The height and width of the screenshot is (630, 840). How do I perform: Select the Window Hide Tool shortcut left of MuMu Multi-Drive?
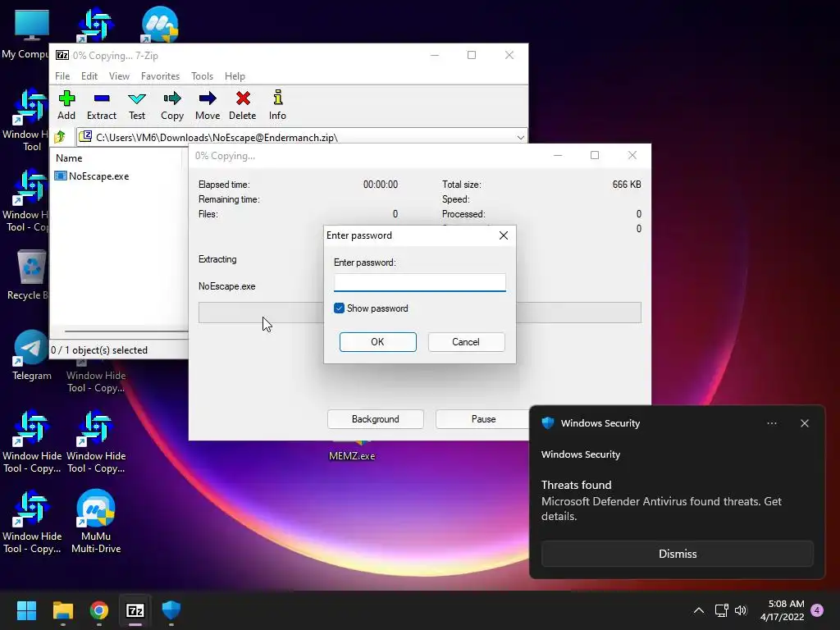pyautogui.click(x=32, y=523)
